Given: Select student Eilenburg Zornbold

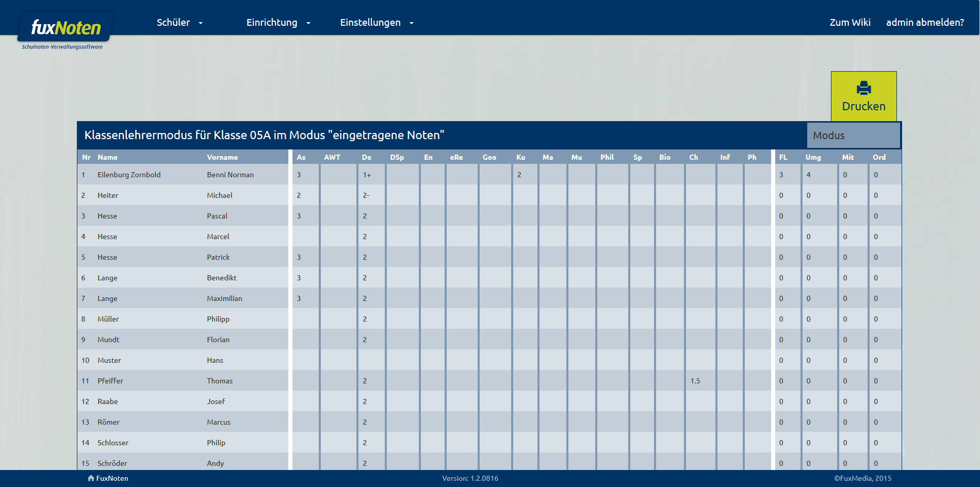Looking at the screenshot, I should click(129, 175).
